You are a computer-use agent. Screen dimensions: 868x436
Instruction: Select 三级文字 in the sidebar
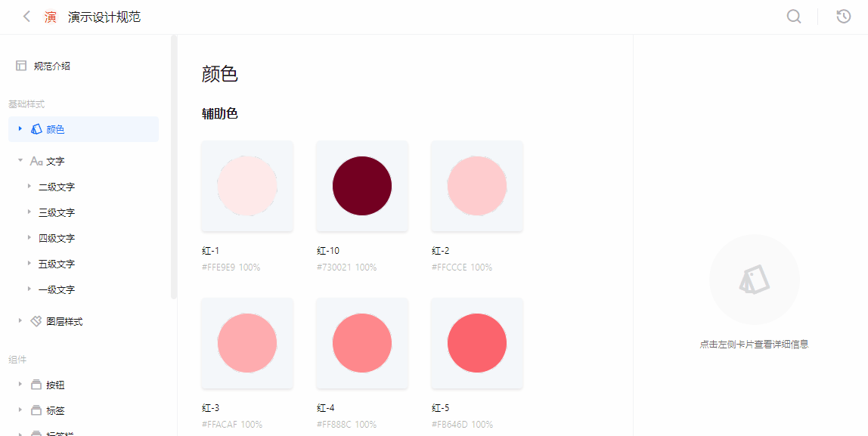coord(57,212)
